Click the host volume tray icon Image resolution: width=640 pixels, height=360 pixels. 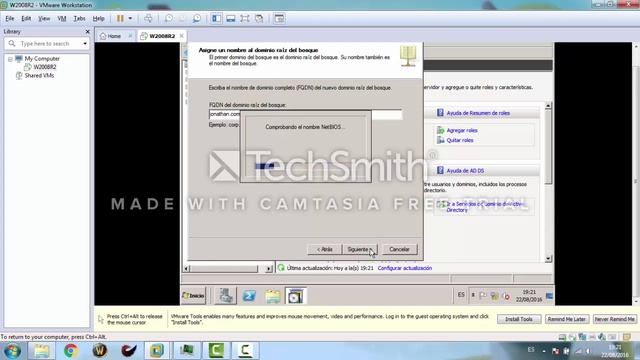pos(588,351)
